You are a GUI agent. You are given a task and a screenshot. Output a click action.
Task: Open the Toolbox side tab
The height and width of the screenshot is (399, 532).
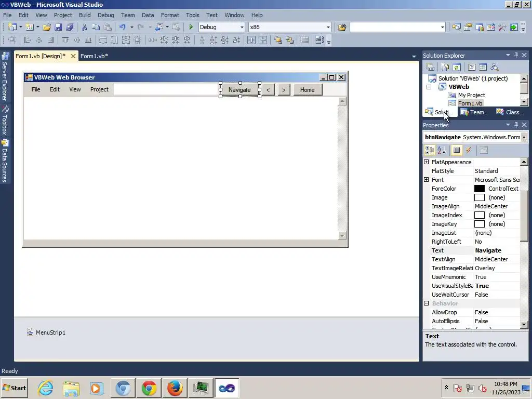[5, 121]
